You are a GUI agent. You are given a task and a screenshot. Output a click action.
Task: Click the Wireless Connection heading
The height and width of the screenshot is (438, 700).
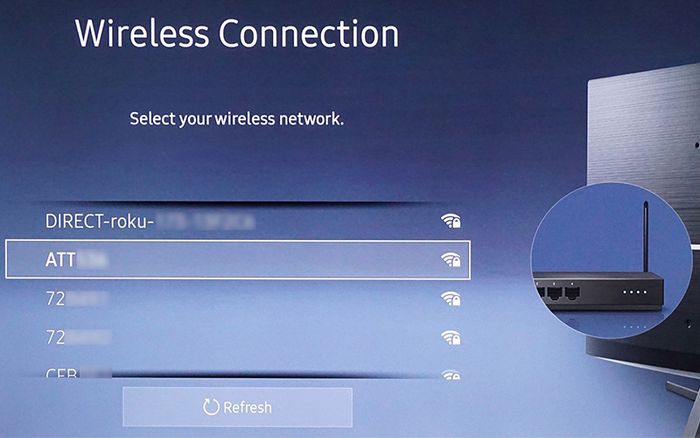point(237,34)
